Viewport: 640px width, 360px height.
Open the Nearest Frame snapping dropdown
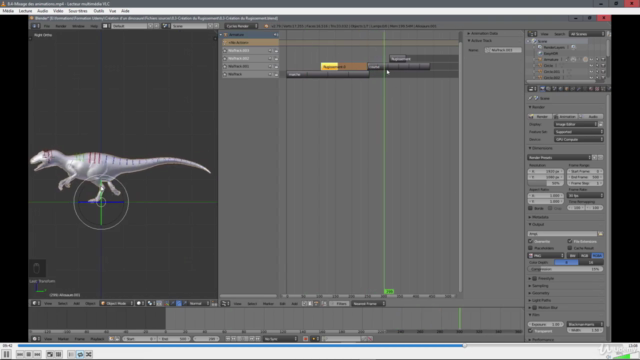click(x=368, y=304)
